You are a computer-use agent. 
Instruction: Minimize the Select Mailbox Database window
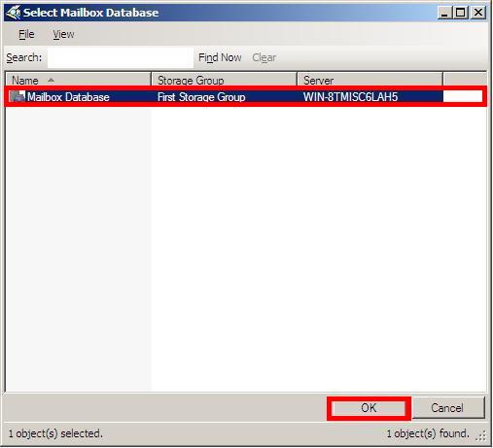point(444,13)
